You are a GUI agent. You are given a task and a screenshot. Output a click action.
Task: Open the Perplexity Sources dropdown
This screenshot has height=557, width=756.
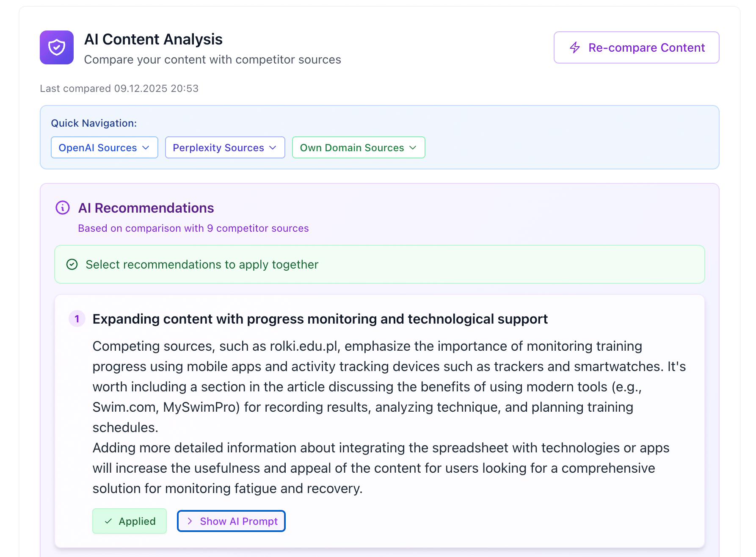click(225, 148)
